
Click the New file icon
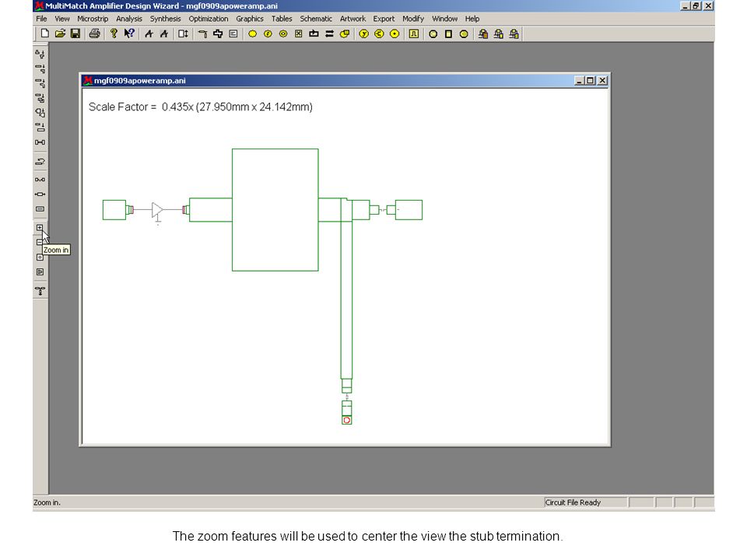(x=45, y=33)
